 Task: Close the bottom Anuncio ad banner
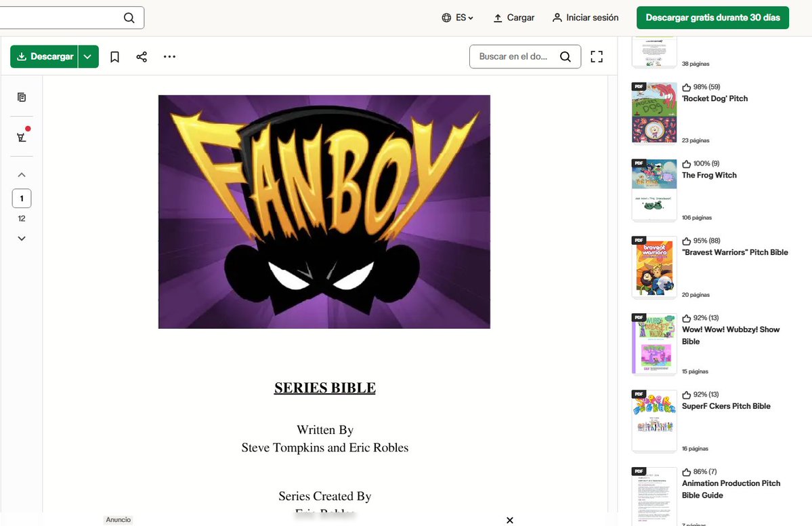click(509, 521)
